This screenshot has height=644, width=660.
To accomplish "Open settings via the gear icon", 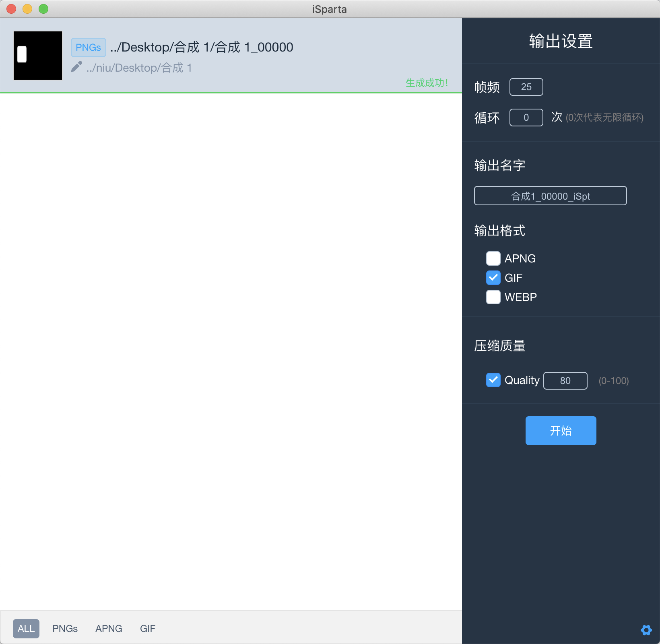I will pyautogui.click(x=646, y=630).
